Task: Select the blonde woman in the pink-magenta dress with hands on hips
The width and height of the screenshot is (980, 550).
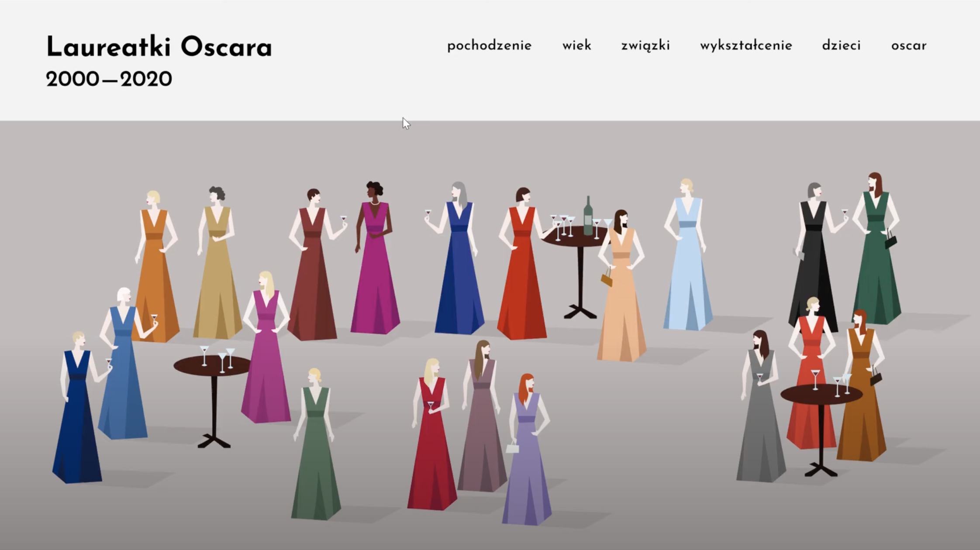Action: [266, 347]
